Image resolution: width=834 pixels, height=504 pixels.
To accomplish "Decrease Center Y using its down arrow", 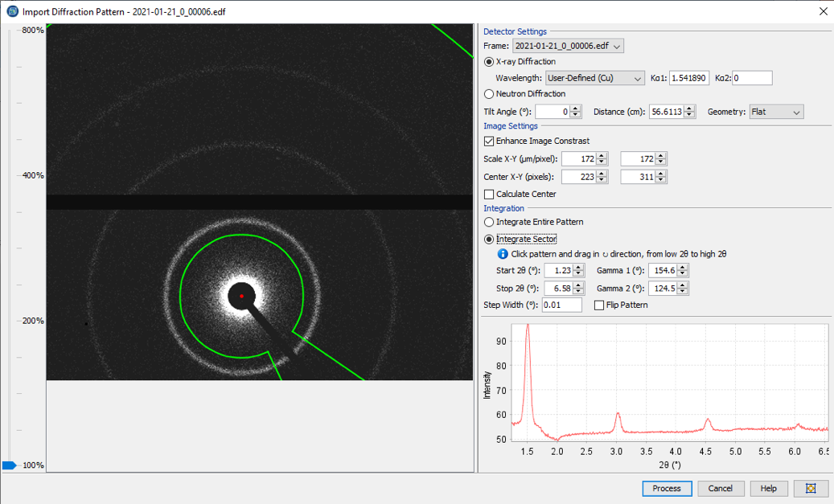I will pos(661,180).
